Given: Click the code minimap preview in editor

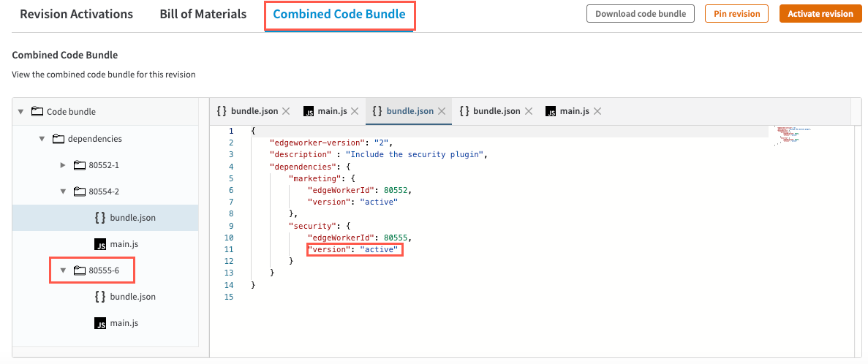Looking at the screenshot, I should click(x=793, y=135).
